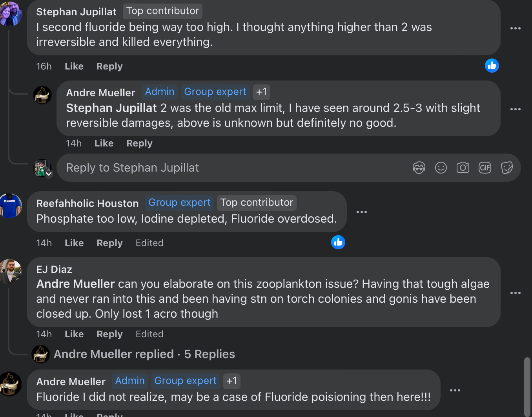Open sticker picker in reply box
532x417 pixels.
click(x=507, y=168)
